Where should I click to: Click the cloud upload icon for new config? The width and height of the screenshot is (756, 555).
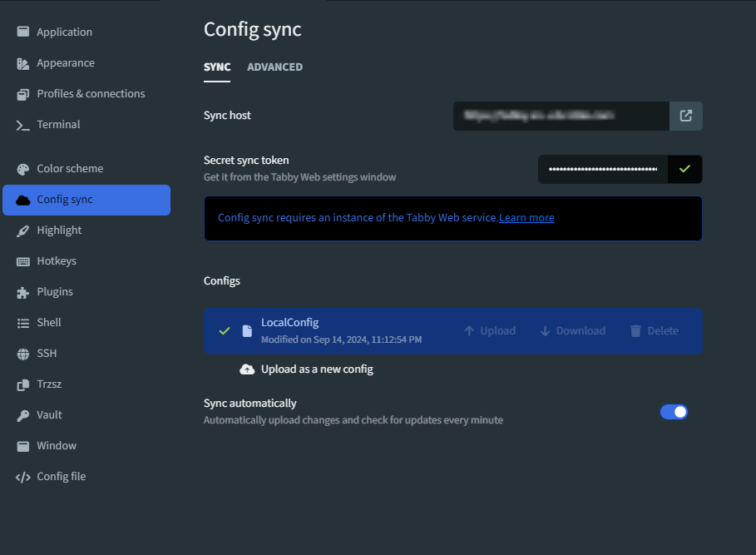pyautogui.click(x=247, y=369)
